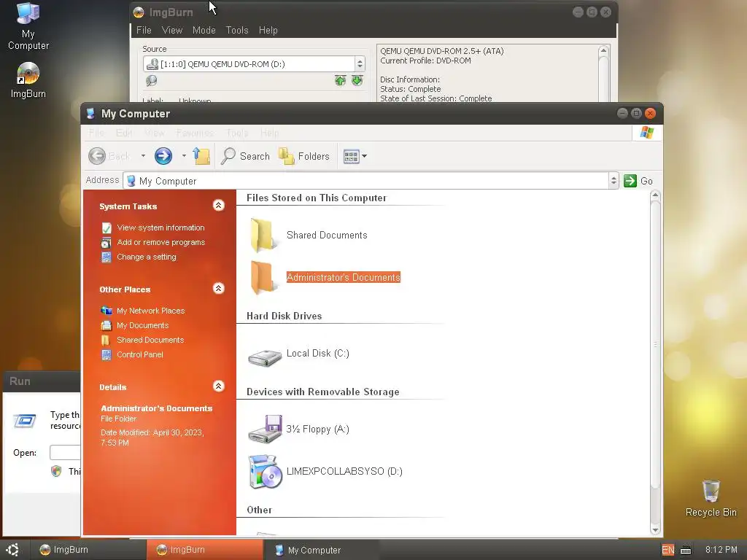Open the My Computer File menu
This screenshot has height=560, width=747.
(x=96, y=133)
